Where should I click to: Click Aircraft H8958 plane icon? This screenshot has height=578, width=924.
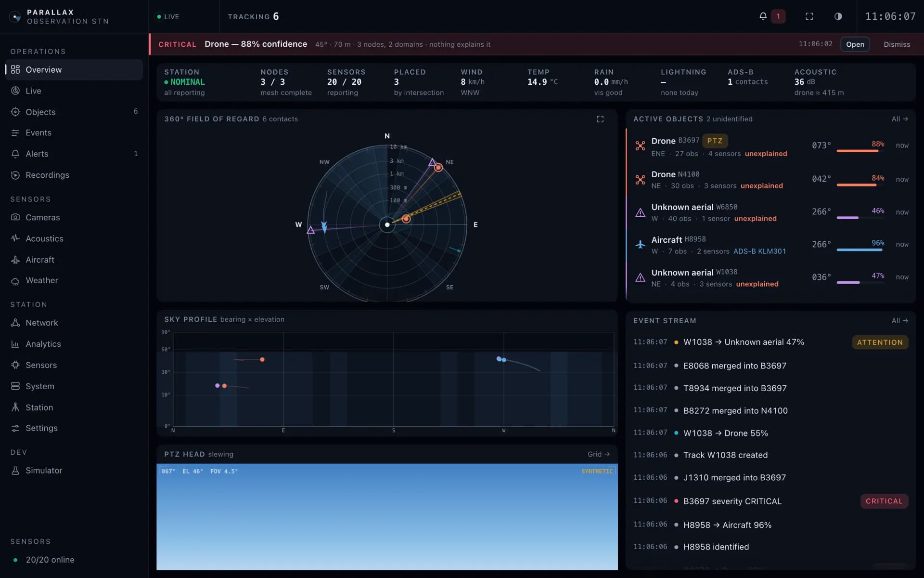coord(640,245)
